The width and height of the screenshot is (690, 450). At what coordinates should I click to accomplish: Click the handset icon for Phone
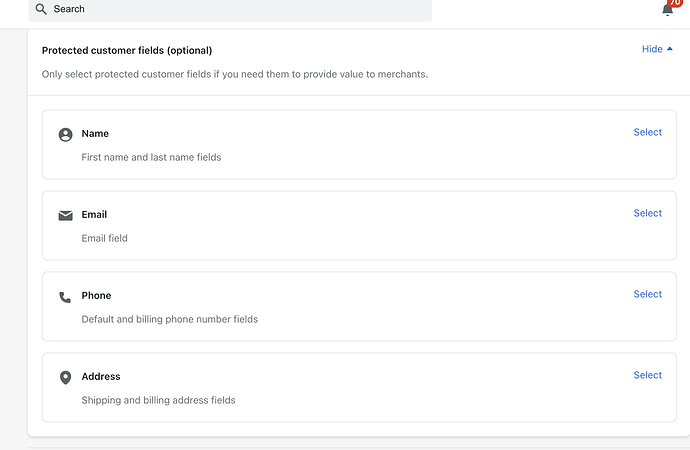pyautogui.click(x=66, y=296)
